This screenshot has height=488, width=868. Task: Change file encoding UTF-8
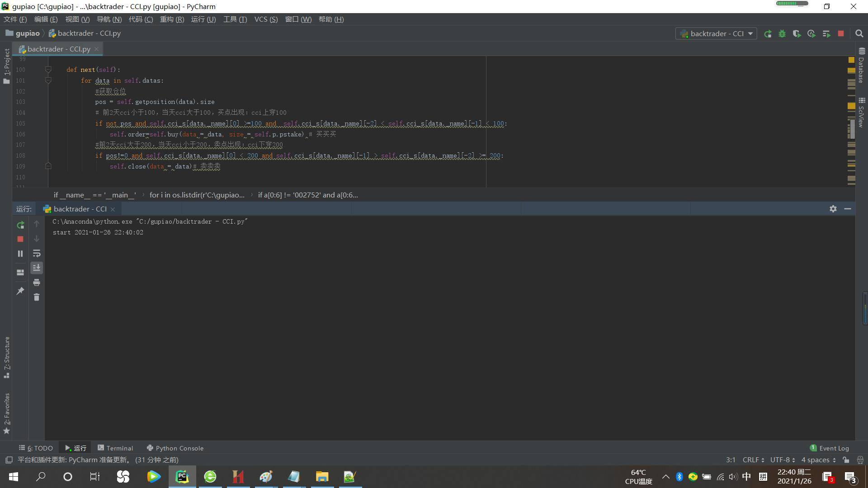click(x=783, y=460)
